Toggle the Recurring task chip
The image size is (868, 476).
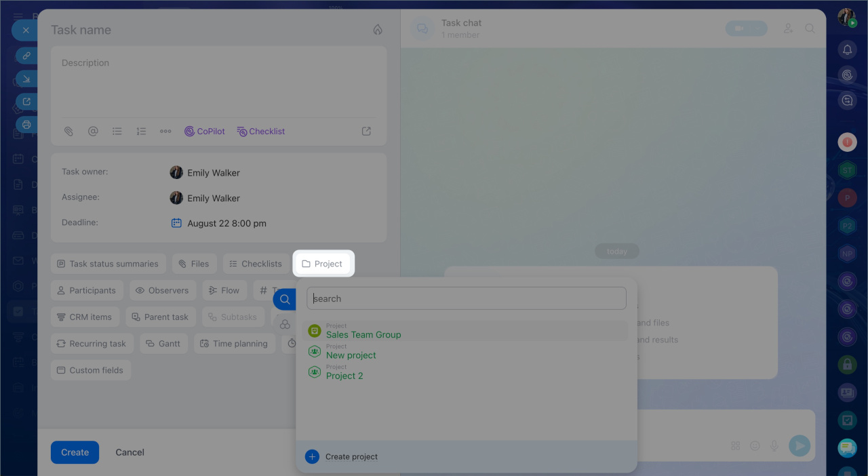tap(92, 344)
